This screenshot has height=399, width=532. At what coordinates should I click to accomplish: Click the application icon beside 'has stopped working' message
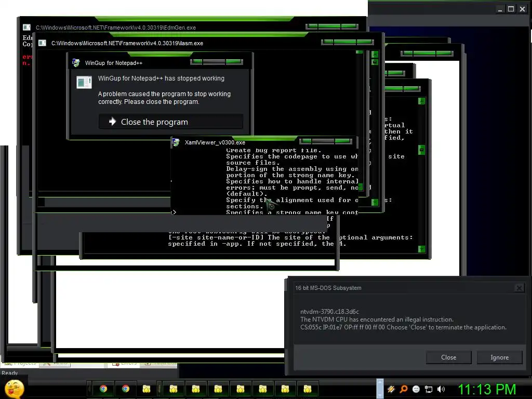(x=84, y=82)
